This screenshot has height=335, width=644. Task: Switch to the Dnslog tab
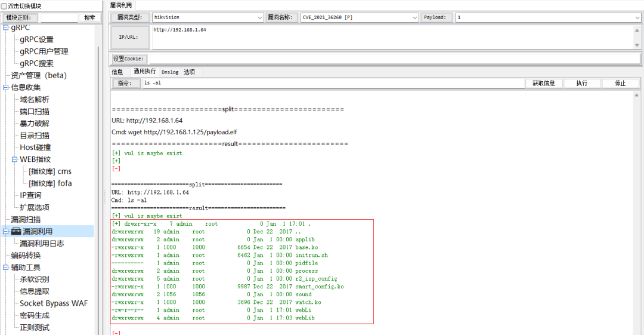click(x=170, y=72)
